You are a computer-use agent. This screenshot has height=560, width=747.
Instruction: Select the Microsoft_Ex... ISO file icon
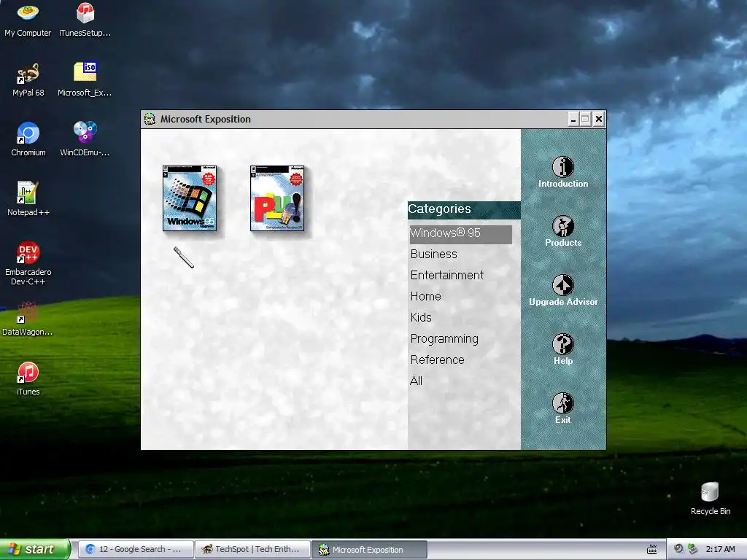pyautogui.click(x=85, y=79)
